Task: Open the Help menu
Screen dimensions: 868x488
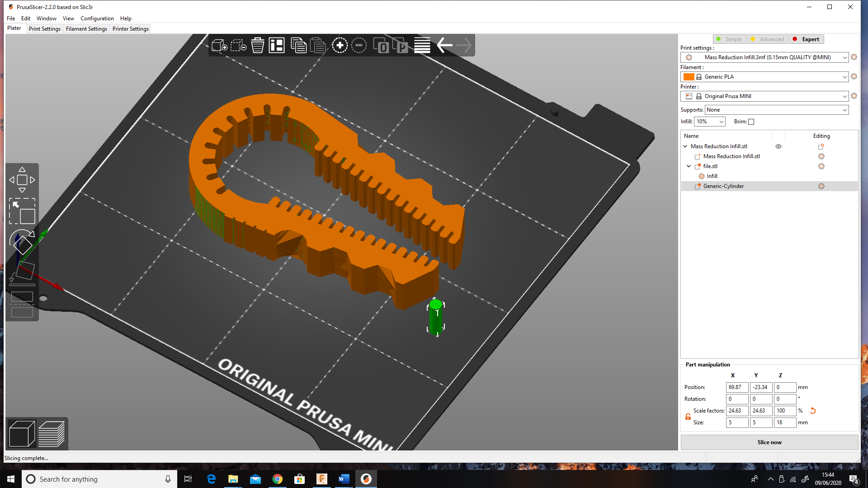Action: pos(126,19)
